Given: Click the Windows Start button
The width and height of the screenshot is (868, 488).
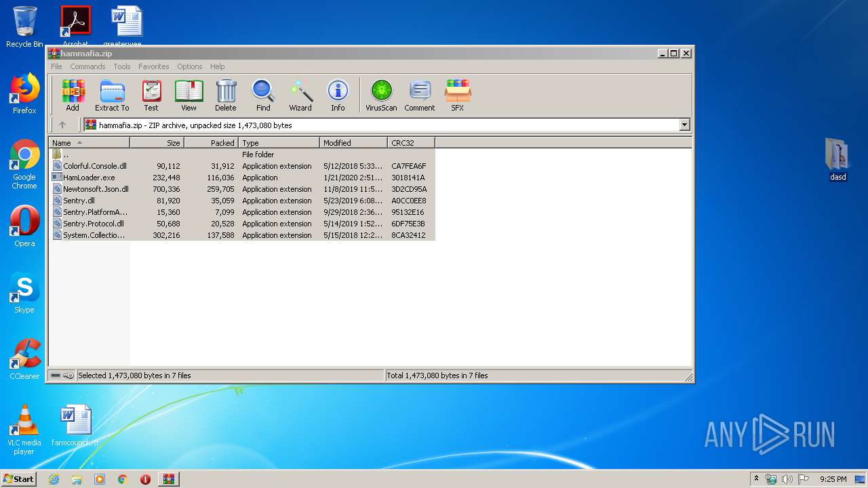Looking at the screenshot, I should tap(18, 479).
